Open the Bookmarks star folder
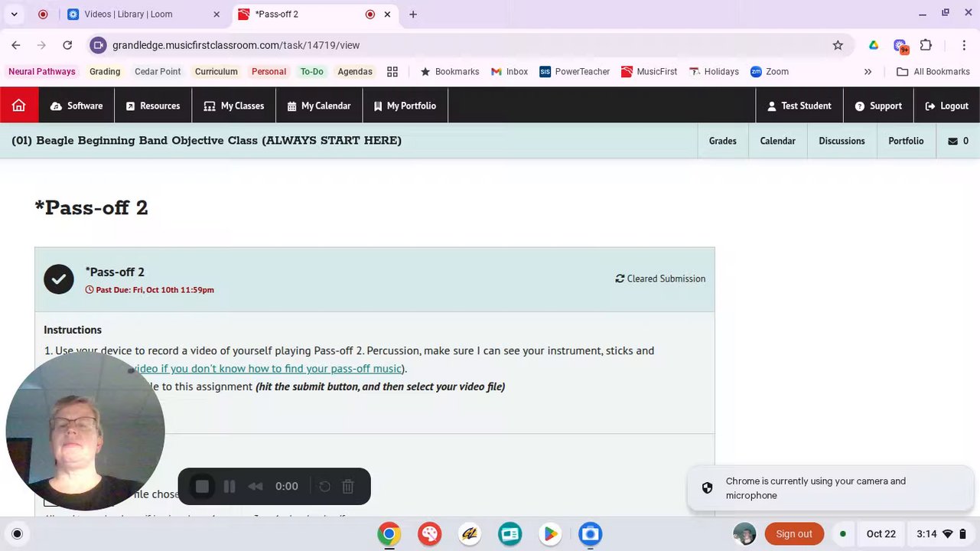Viewport: 980px width, 551px height. [450, 71]
